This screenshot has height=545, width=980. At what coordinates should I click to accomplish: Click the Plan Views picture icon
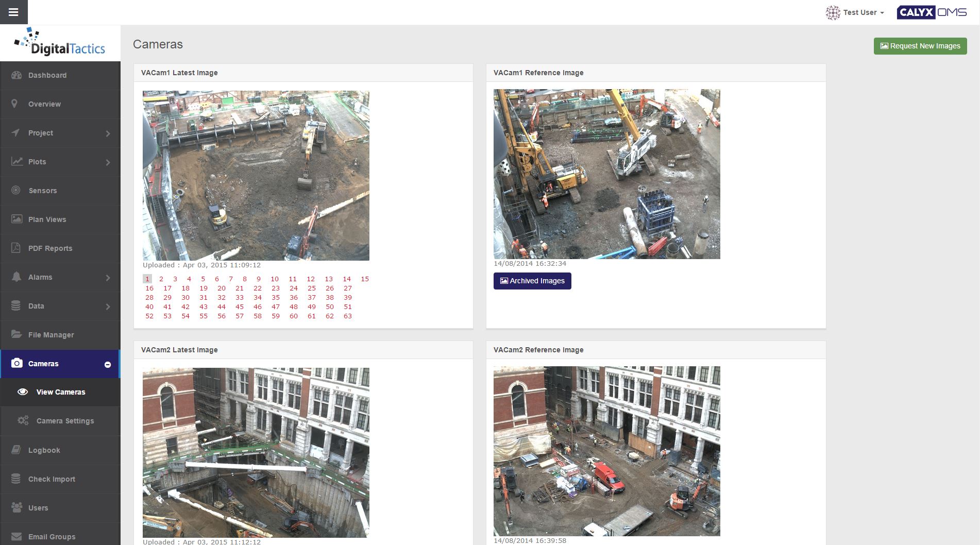coord(16,219)
